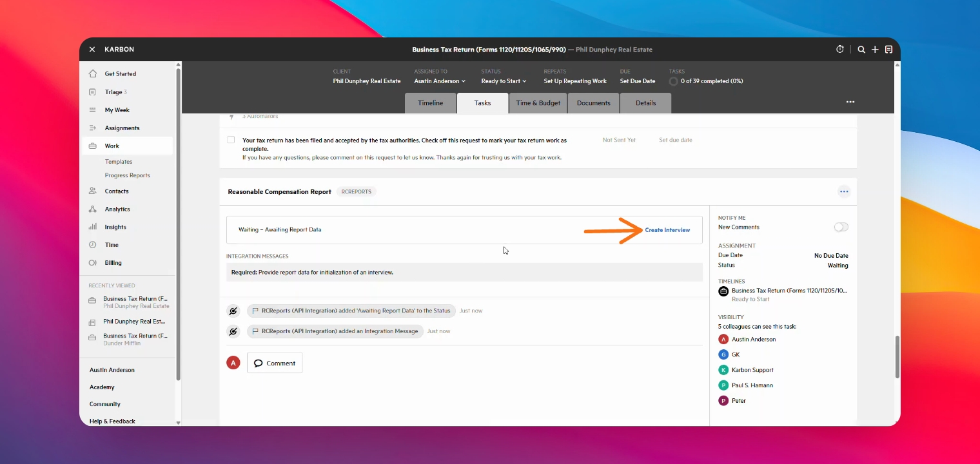Click the plus add-new icon
Screen dimensions: 980x464
875,49
